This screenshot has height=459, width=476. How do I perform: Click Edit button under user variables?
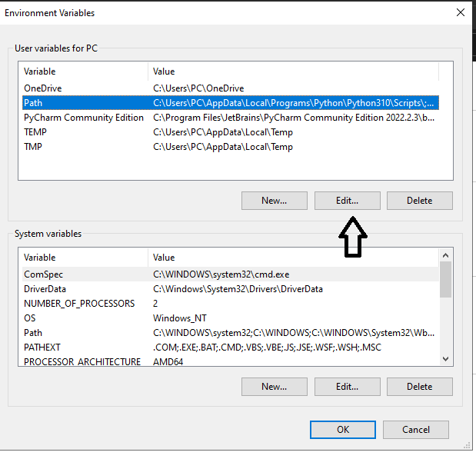pyautogui.click(x=348, y=201)
